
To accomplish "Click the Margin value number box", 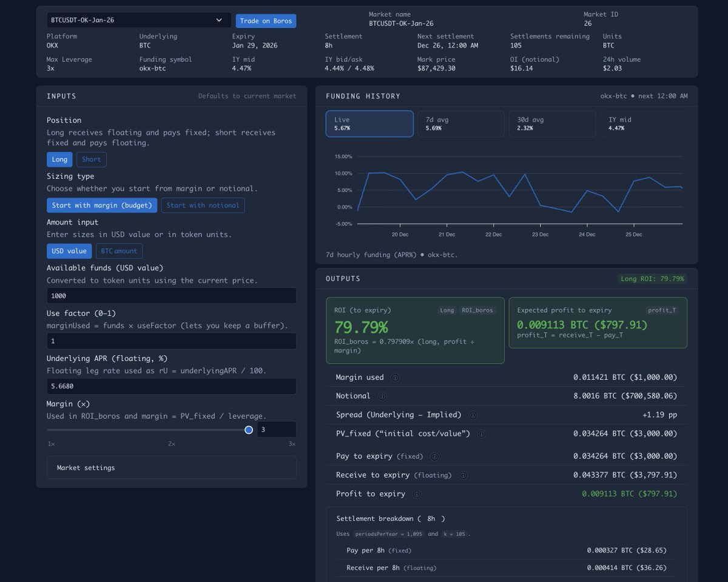I will click(277, 430).
